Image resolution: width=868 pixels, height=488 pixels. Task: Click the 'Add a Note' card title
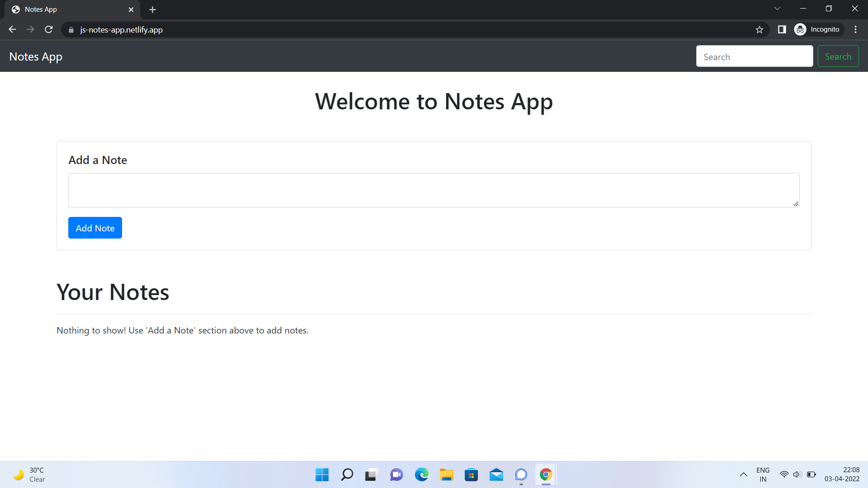98,160
